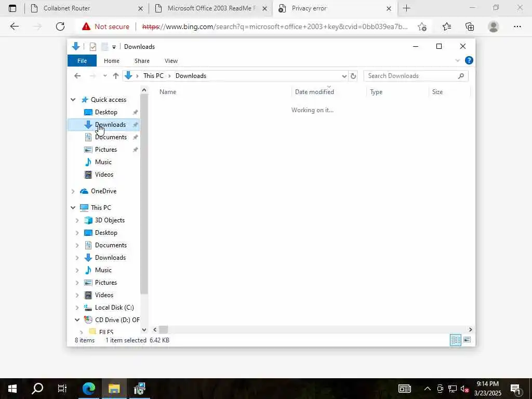Screen dimensions: 532x399
Task: Refresh the Downloads folder view
Action: 353,76
